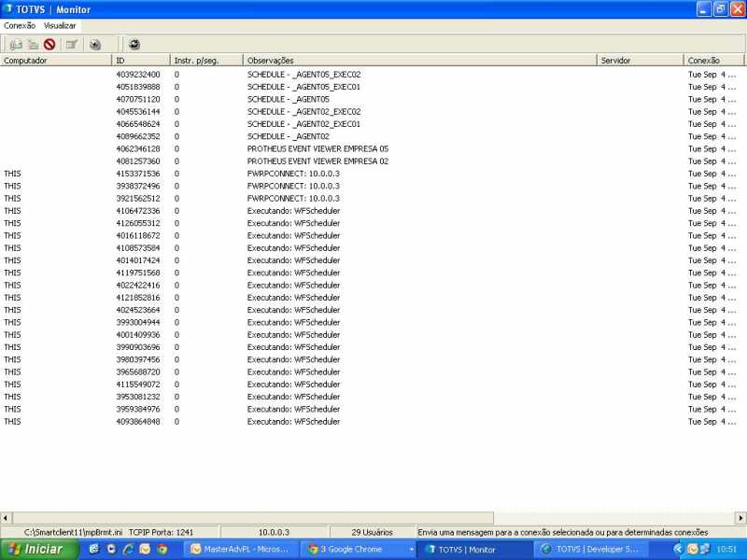The image size is (747, 560).
Task: Expand the hidden system tray icons arrow
Action: pos(678,549)
